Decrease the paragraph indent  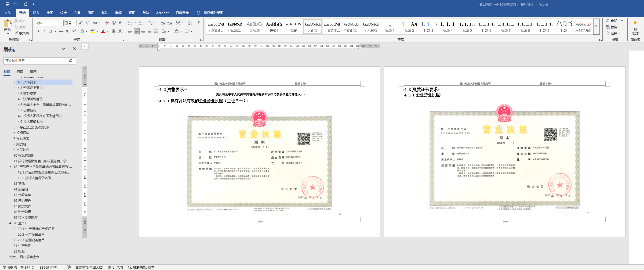(x=163, y=23)
